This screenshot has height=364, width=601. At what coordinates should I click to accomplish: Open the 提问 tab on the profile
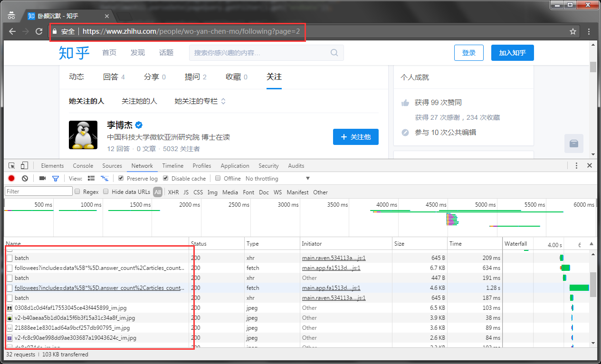pyautogui.click(x=196, y=77)
